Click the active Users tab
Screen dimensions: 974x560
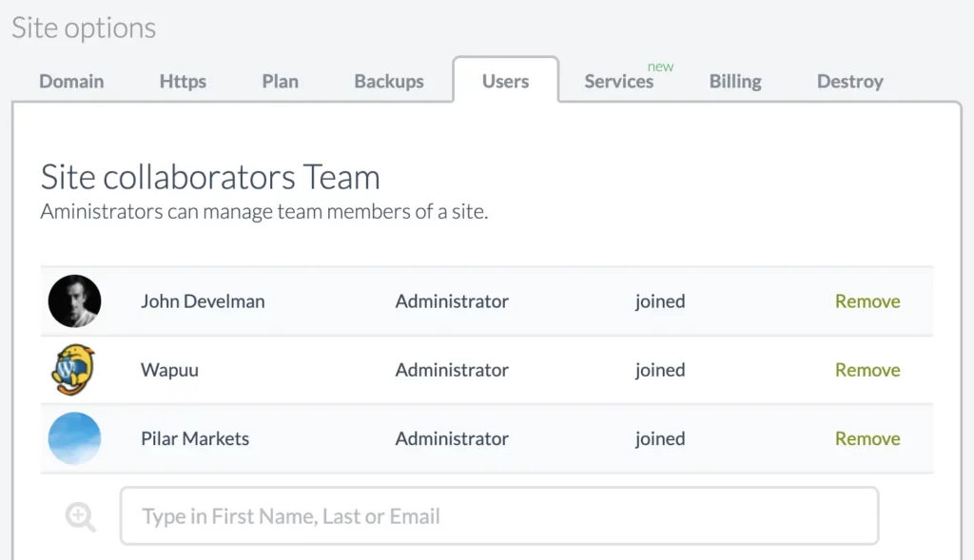tap(506, 81)
